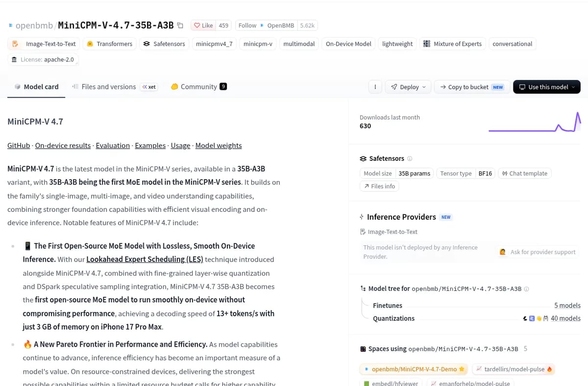
Task: Select the Transformers library tag
Action: pos(110,44)
